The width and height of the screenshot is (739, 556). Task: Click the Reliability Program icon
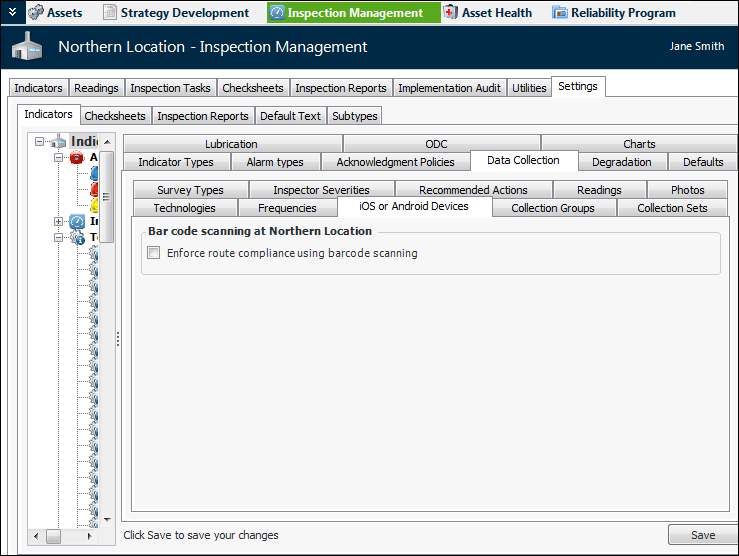pyautogui.click(x=560, y=13)
